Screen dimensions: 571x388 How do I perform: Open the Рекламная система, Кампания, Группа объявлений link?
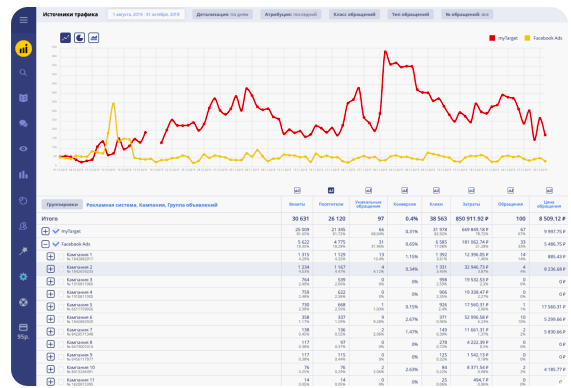click(152, 205)
